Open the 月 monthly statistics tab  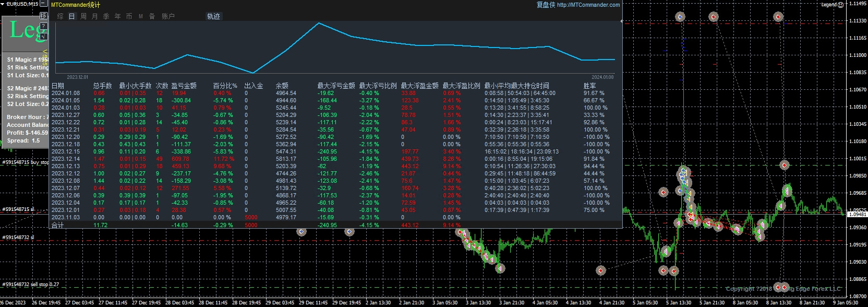(94, 16)
